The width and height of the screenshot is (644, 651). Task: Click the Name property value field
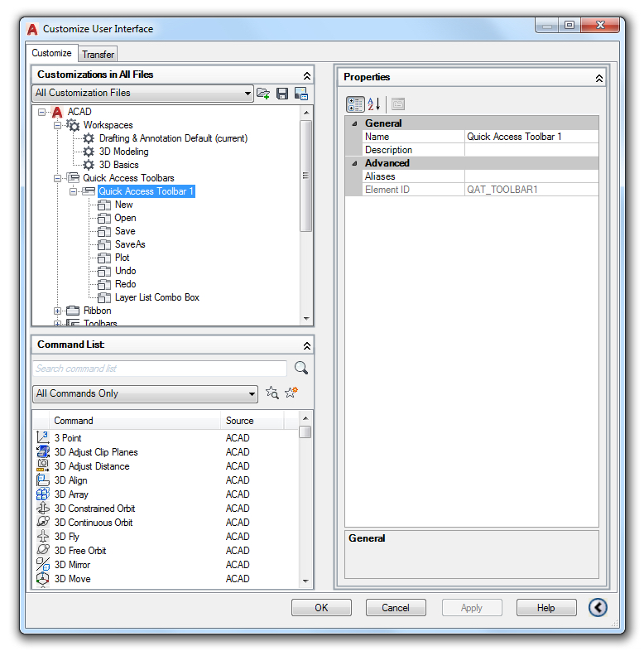(x=531, y=137)
